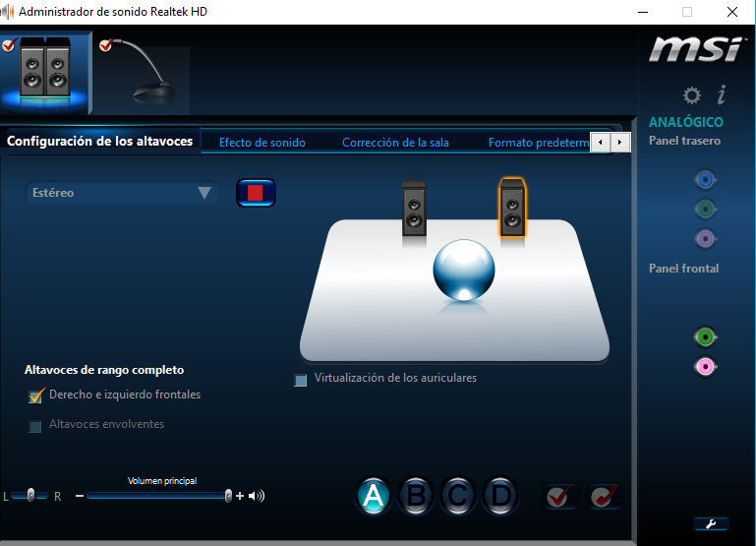Image resolution: width=756 pixels, height=546 pixels.
Task: Click the second checkmark communication device button
Action: coord(604,497)
